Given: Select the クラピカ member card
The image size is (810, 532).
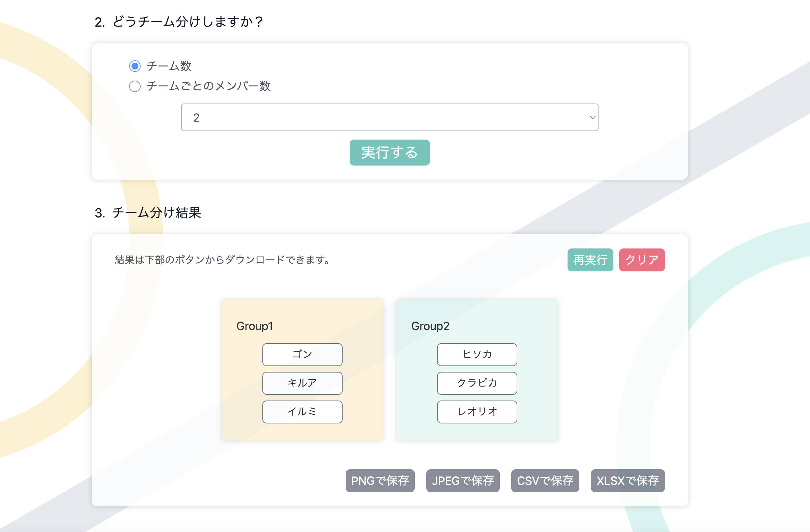Looking at the screenshot, I should pos(477,383).
